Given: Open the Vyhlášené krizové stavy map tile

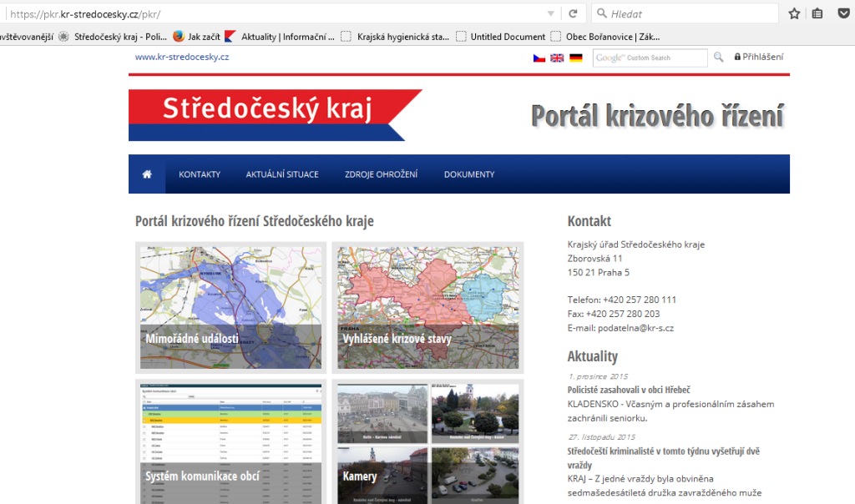Looking at the screenshot, I should [x=428, y=308].
